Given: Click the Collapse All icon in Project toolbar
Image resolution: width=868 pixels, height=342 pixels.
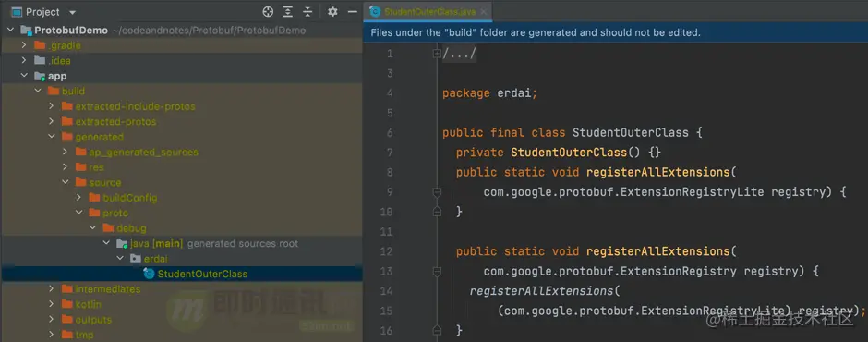Looking at the screenshot, I should click(307, 12).
